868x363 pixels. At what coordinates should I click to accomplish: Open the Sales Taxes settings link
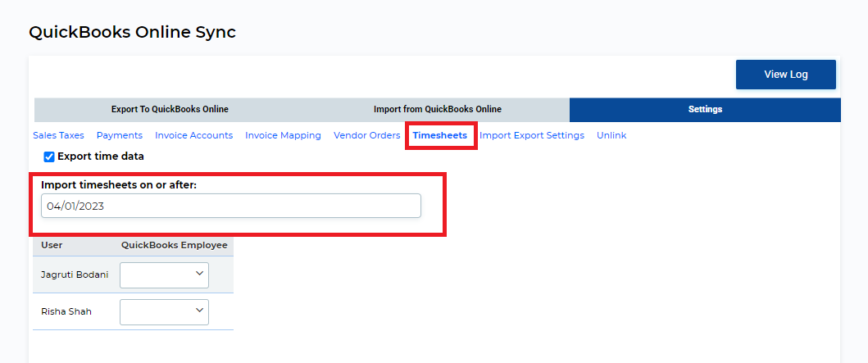pyautogui.click(x=59, y=135)
